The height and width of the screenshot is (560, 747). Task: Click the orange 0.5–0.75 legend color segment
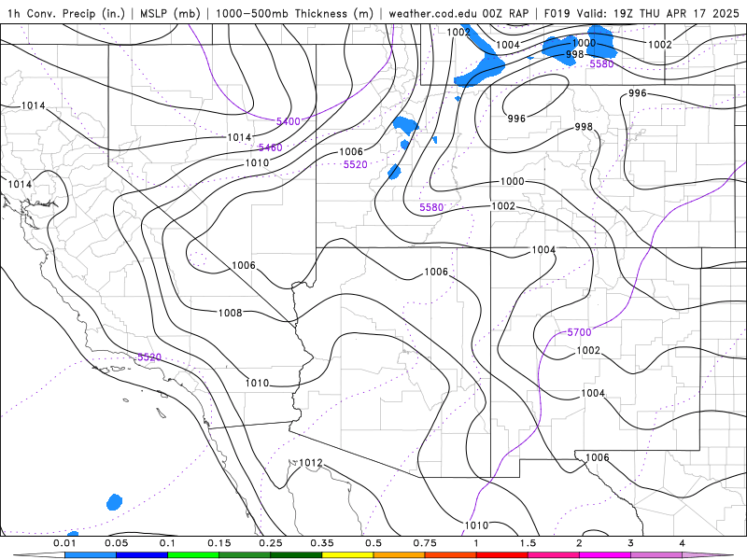pos(400,555)
